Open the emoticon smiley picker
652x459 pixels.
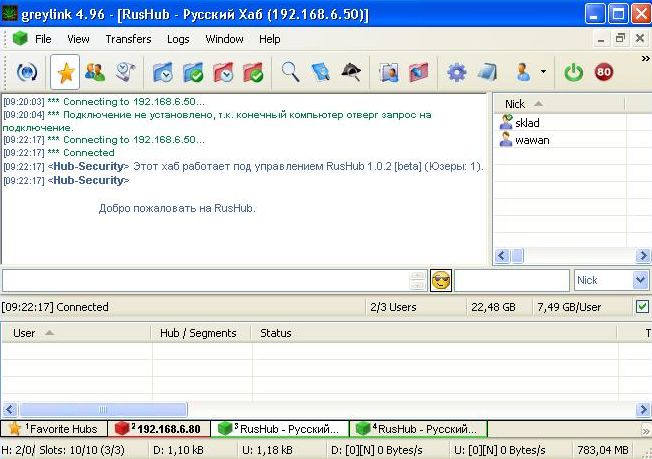point(441,281)
